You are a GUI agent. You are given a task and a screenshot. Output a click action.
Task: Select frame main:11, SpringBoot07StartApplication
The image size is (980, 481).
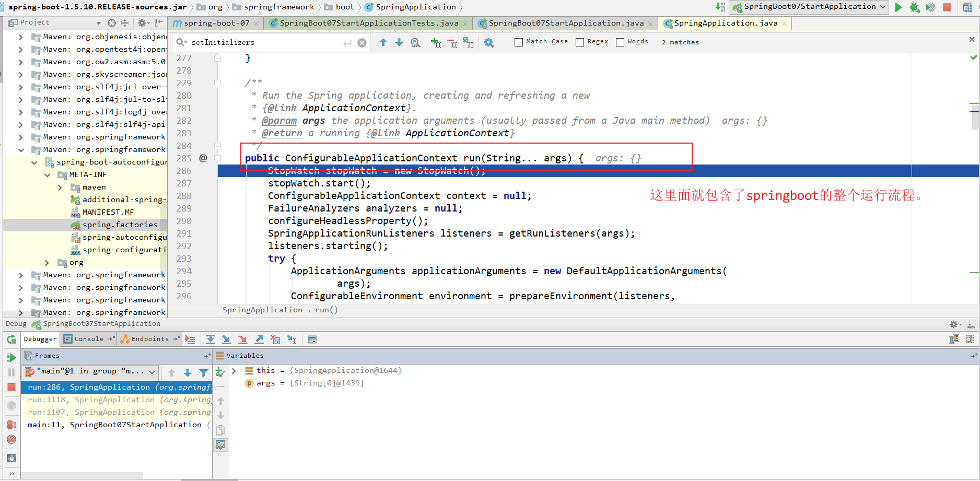116,425
